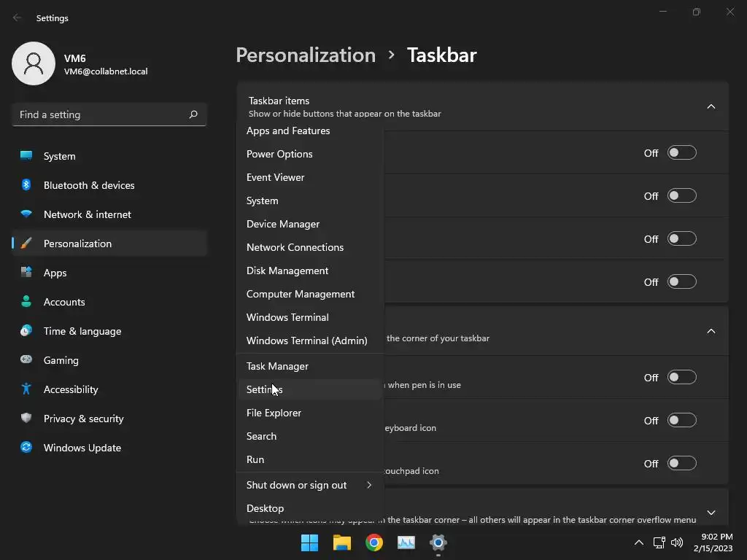Image resolution: width=747 pixels, height=560 pixels.
Task: Launch Computer Management
Action: 309,294
